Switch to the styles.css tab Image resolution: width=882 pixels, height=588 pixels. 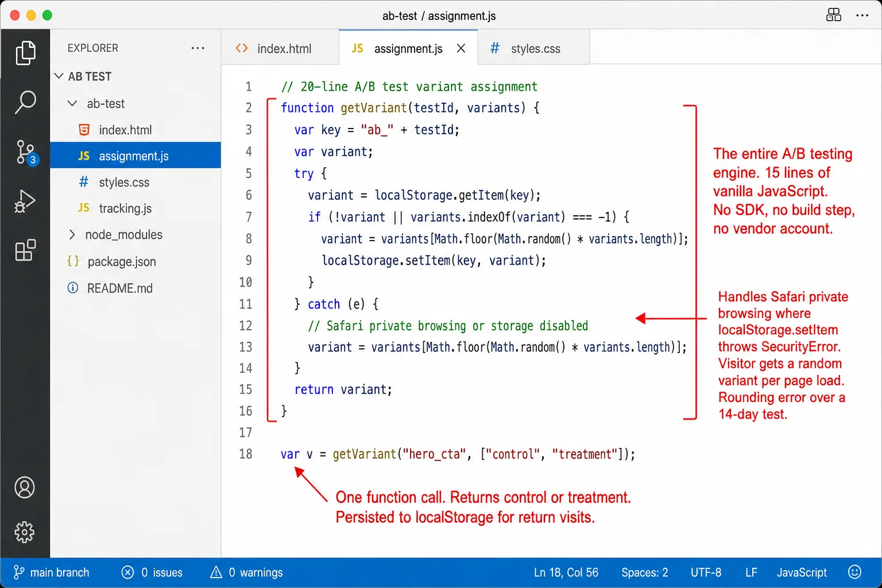(x=533, y=49)
